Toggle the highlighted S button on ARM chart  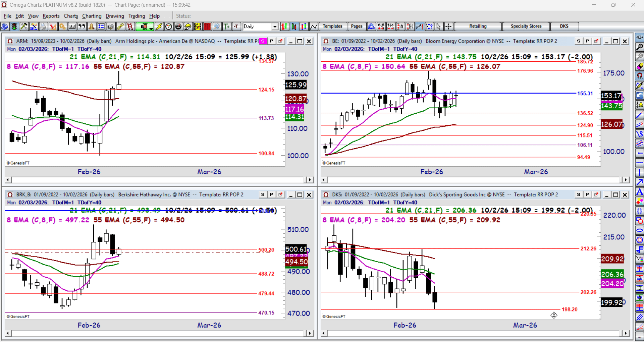click(x=263, y=41)
